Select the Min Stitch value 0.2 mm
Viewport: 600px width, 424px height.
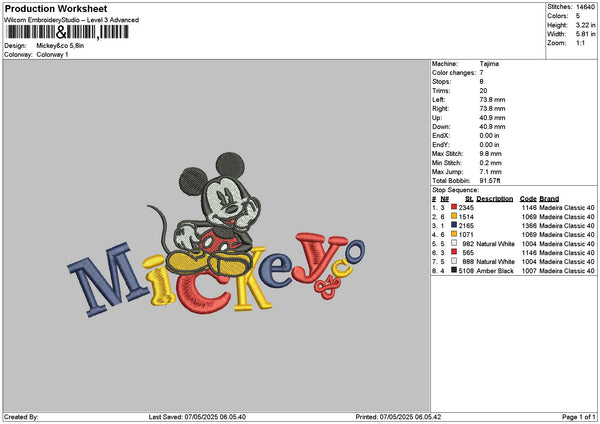[x=491, y=163]
